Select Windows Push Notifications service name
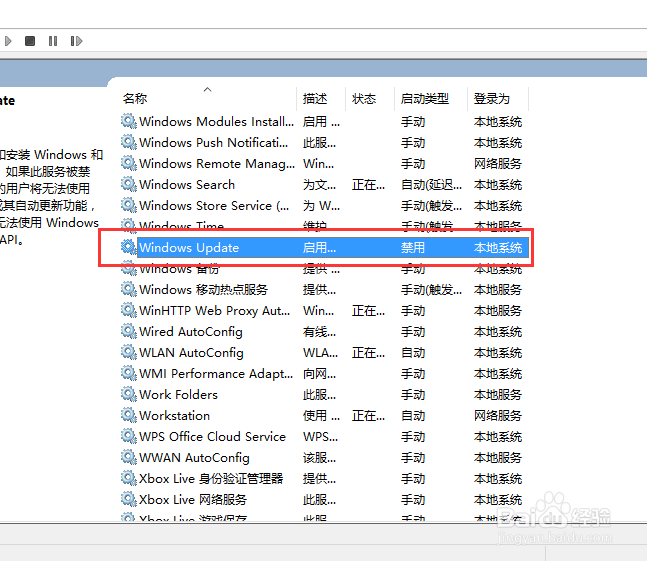647x561 pixels. pyautogui.click(x=214, y=142)
